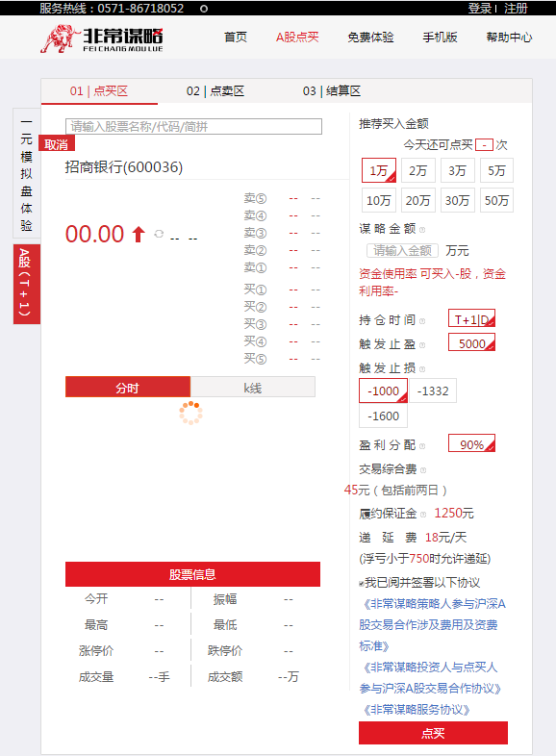Open 免费体验 in the top navigation
Screen dimensions: 556x756
(x=370, y=38)
